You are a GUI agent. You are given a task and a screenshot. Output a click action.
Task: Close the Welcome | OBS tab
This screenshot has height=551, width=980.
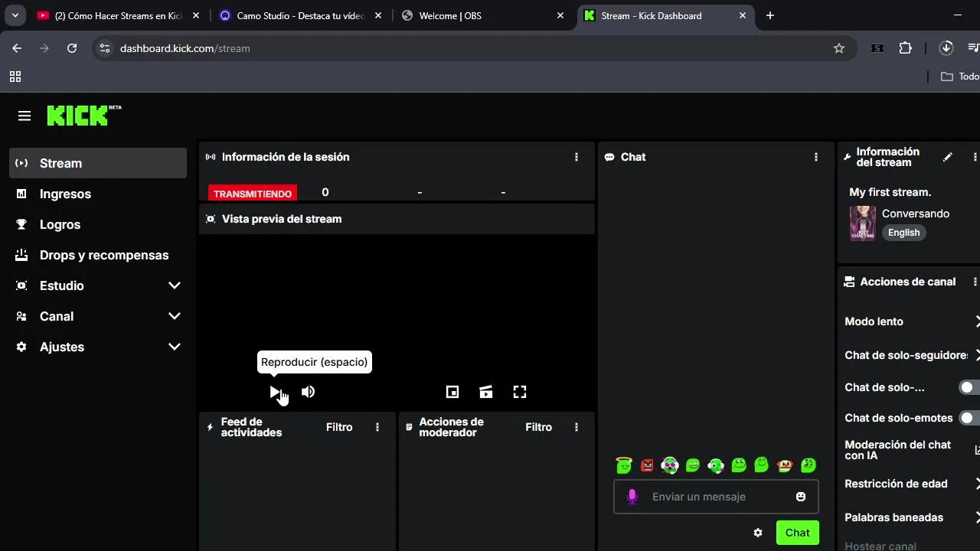pyautogui.click(x=560, y=15)
